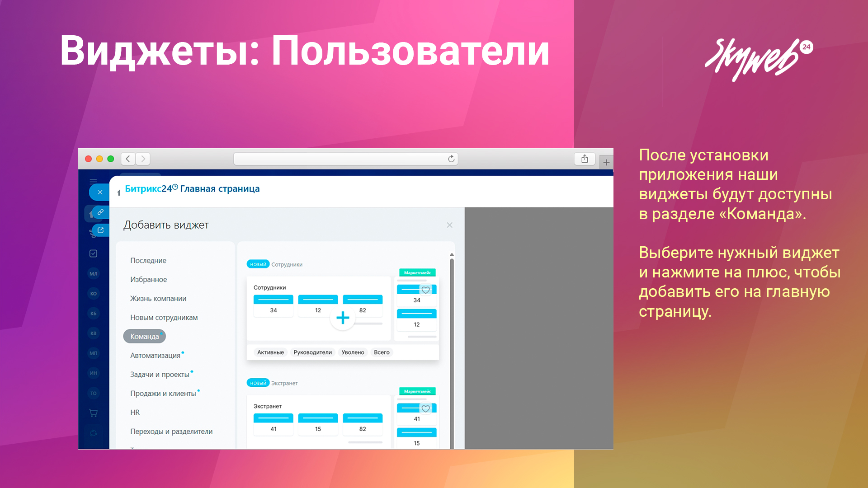This screenshot has width=868, height=488.
Task: Open the tasks checkbox icon in sidebar
Action: tap(93, 253)
